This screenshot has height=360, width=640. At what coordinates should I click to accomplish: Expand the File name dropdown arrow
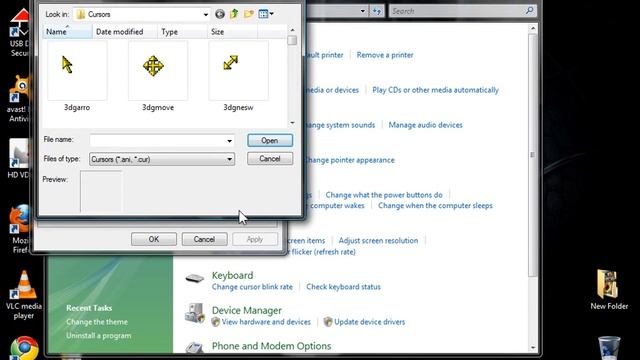pyautogui.click(x=229, y=141)
